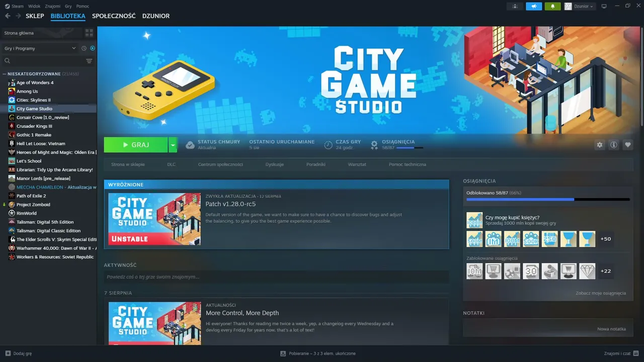Click Nowa notatka button
644x362 pixels.
click(611, 329)
